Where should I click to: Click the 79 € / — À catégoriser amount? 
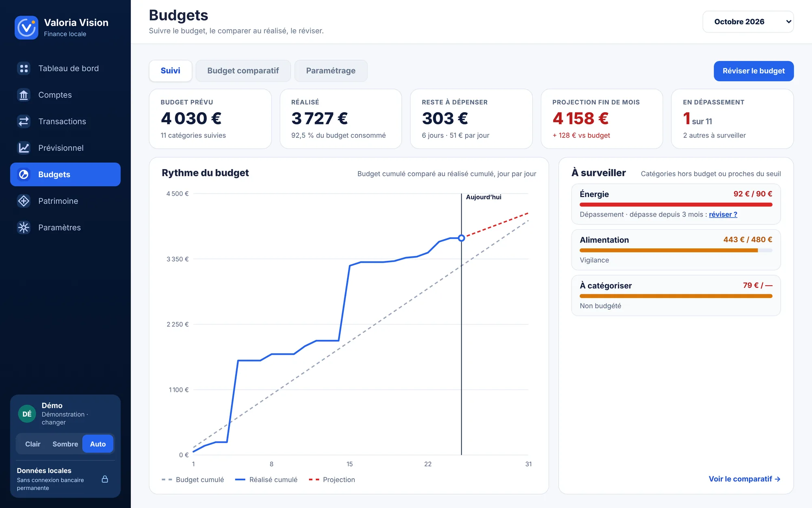[758, 285]
